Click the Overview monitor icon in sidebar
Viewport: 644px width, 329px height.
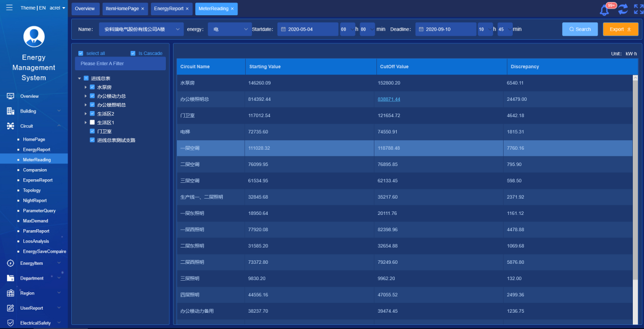point(10,96)
